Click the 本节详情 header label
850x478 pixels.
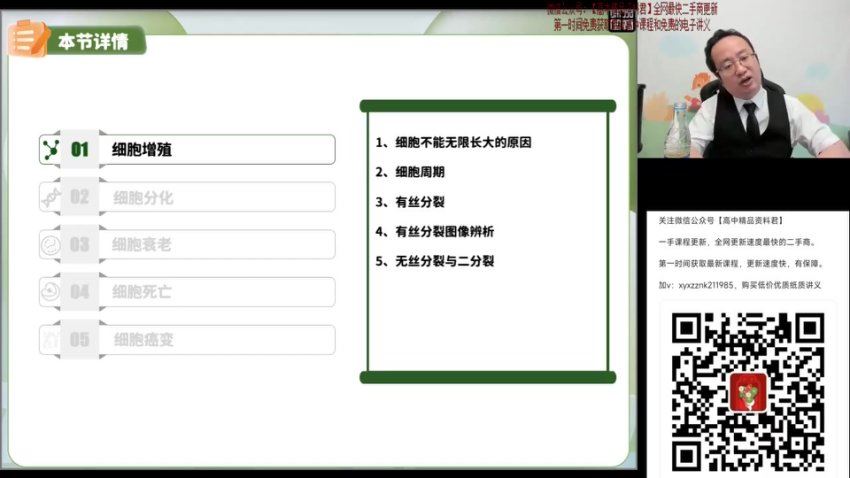click(93, 41)
